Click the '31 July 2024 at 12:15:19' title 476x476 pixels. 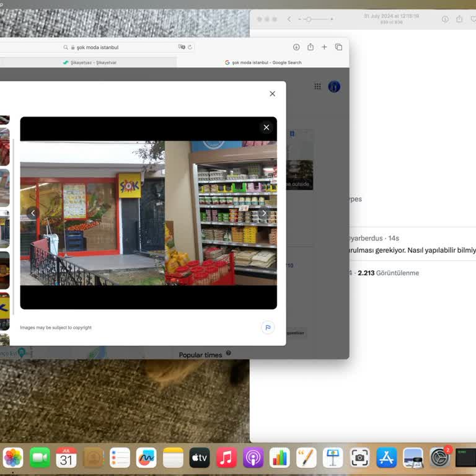[392, 16]
